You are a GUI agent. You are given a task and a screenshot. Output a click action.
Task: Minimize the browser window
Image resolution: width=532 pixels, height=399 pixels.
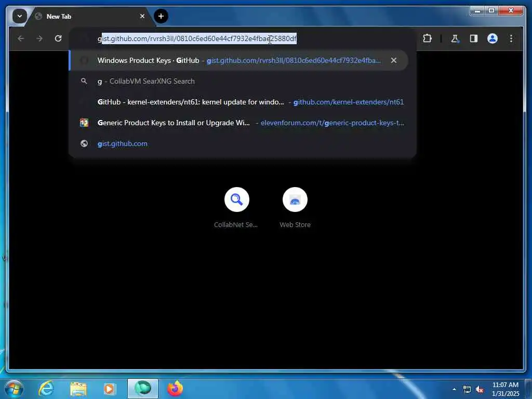(477, 11)
